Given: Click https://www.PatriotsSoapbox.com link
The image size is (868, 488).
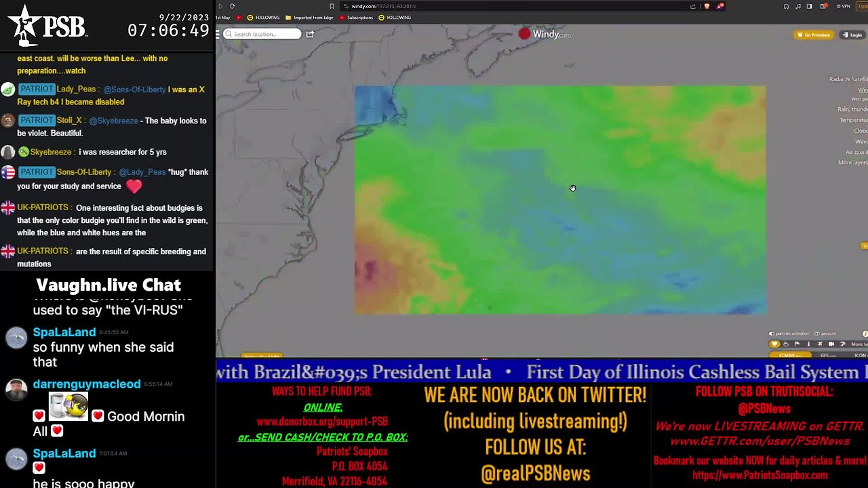Looking at the screenshot, I should [x=759, y=475].
